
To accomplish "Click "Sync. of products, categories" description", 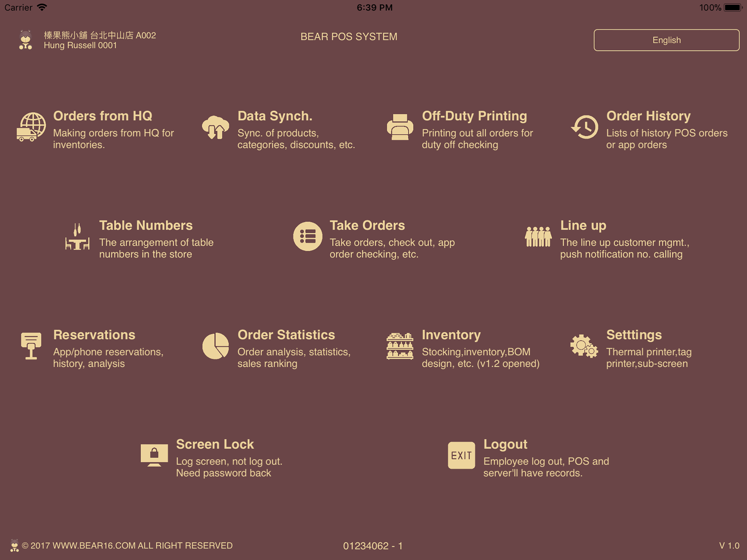I will click(x=296, y=139).
